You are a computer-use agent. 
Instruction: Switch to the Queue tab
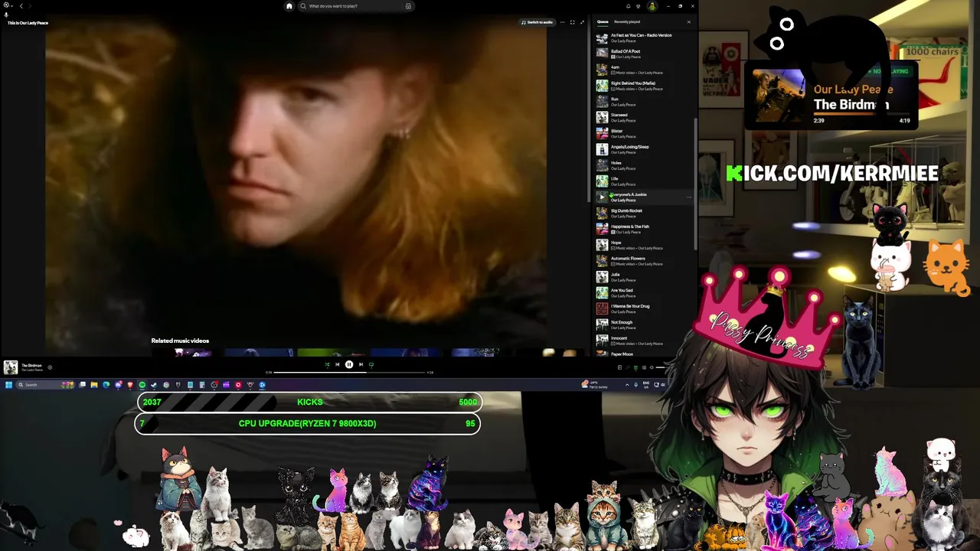coord(603,21)
